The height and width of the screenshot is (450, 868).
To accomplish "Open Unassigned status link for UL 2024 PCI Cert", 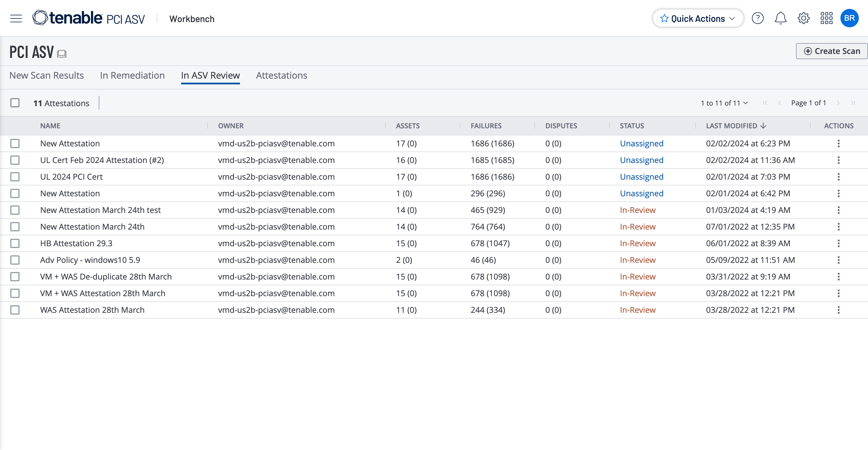I will click(x=641, y=177).
